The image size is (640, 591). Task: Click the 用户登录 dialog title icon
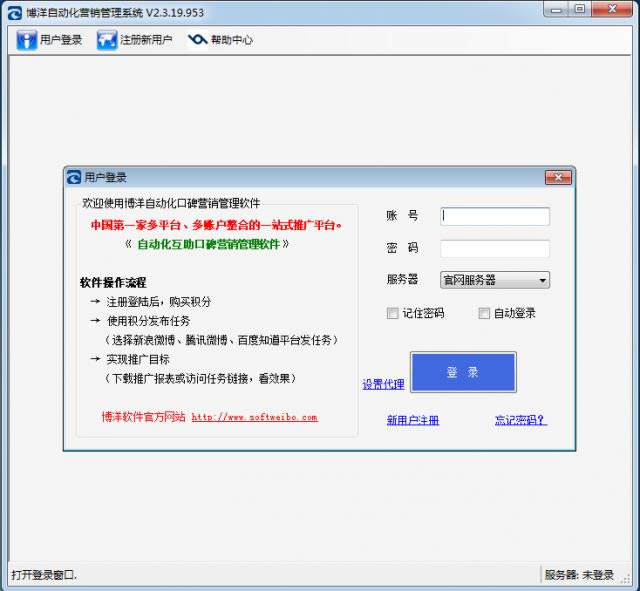click(x=74, y=177)
